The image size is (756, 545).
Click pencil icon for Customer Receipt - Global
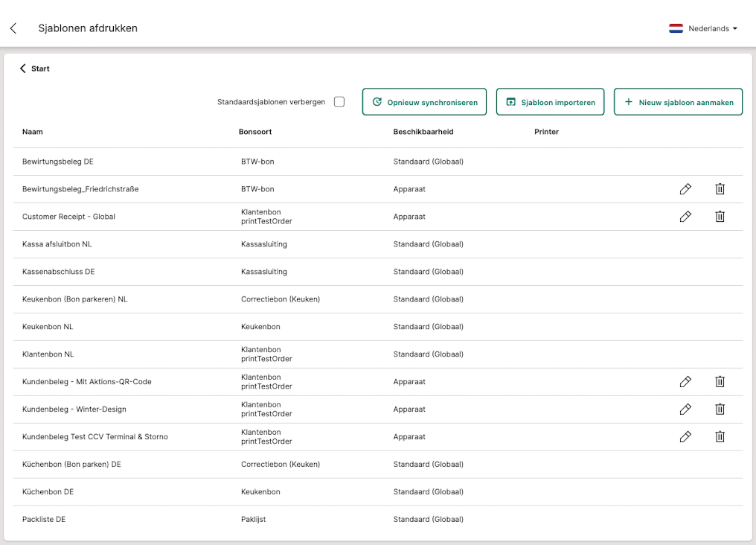(x=685, y=217)
